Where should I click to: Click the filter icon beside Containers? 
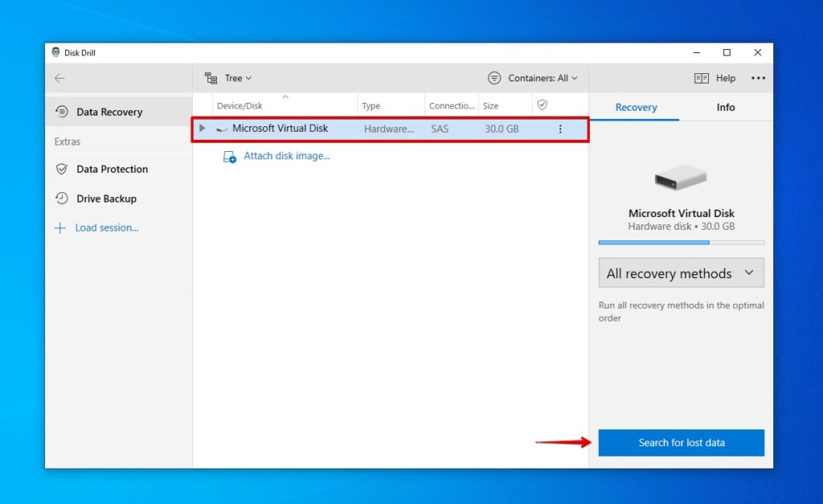tap(493, 78)
